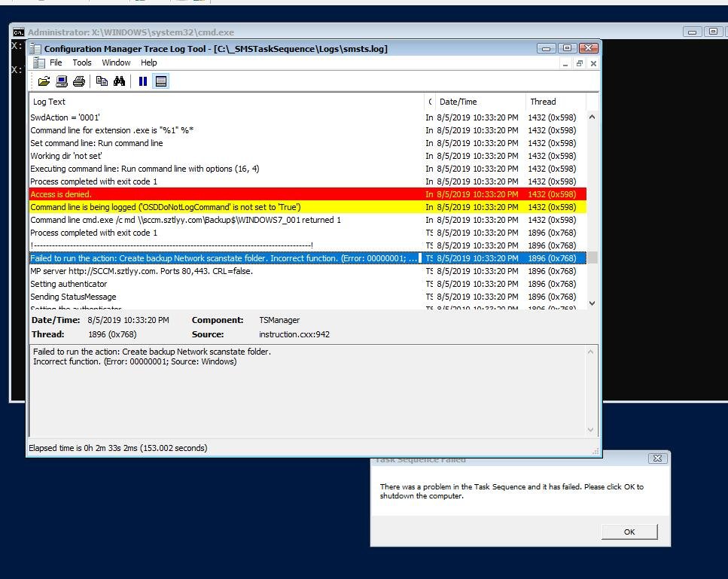This screenshot has width=728, height=579.
Task: Restore the inner log document window
Action: (579, 63)
